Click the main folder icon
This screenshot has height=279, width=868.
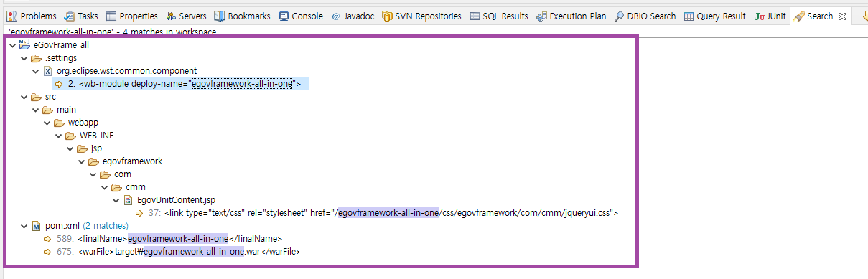(48, 110)
